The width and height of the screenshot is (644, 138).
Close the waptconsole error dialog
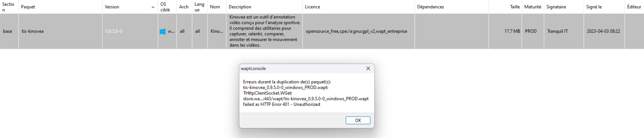pos(368,68)
